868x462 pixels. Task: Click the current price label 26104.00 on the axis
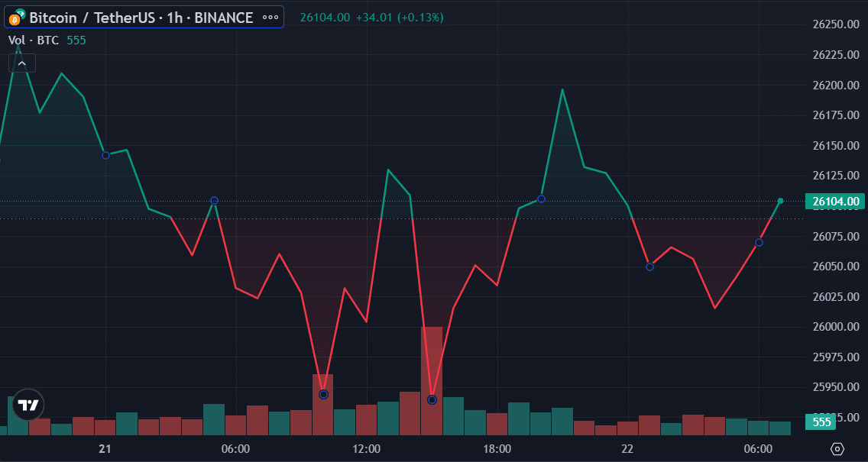click(x=836, y=202)
